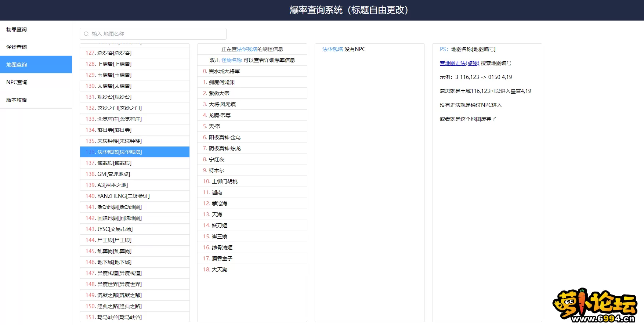Viewport: 644px width, 325px height.
Task: Click monster 2. 紫微大帝
Action: 252,93
